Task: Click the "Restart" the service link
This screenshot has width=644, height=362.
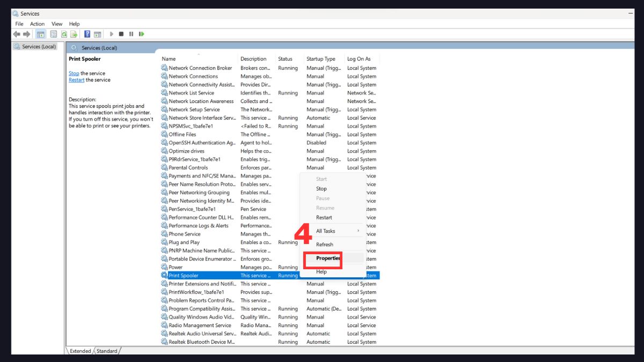Action: 76,80
